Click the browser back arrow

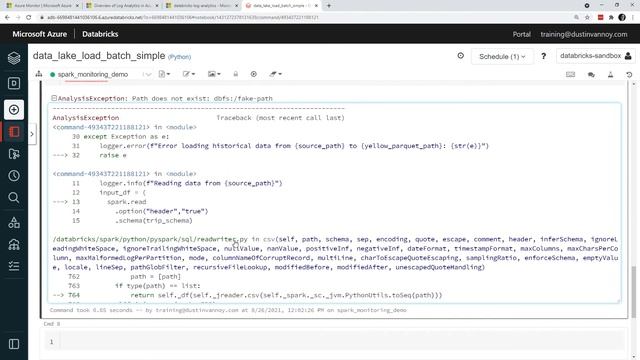pos(7,18)
